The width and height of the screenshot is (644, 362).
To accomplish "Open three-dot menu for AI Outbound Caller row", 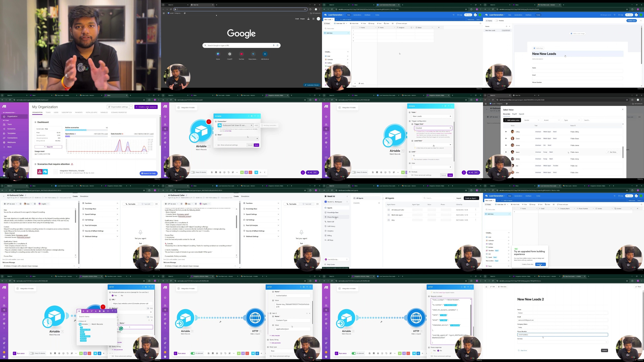I will (x=476, y=210).
